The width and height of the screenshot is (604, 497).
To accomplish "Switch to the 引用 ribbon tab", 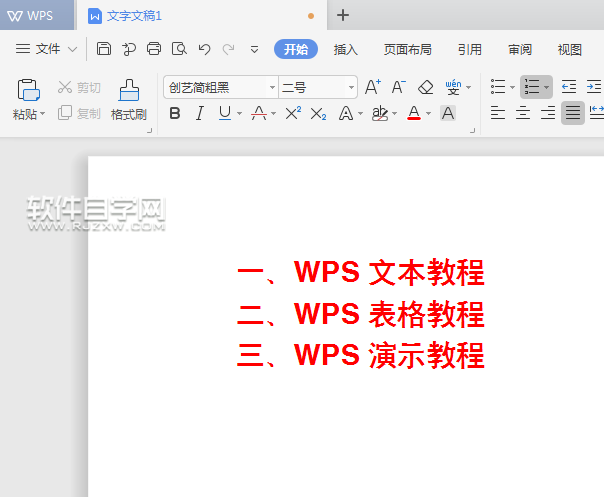I will 470,49.
